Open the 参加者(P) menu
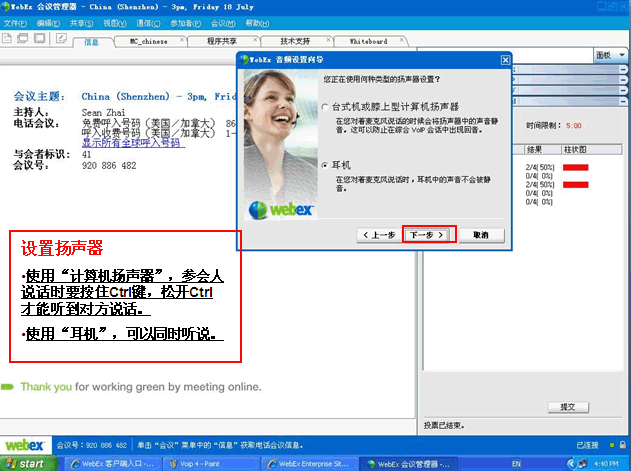The width and height of the screenshot is (631, 471). (x=186, y=23)
